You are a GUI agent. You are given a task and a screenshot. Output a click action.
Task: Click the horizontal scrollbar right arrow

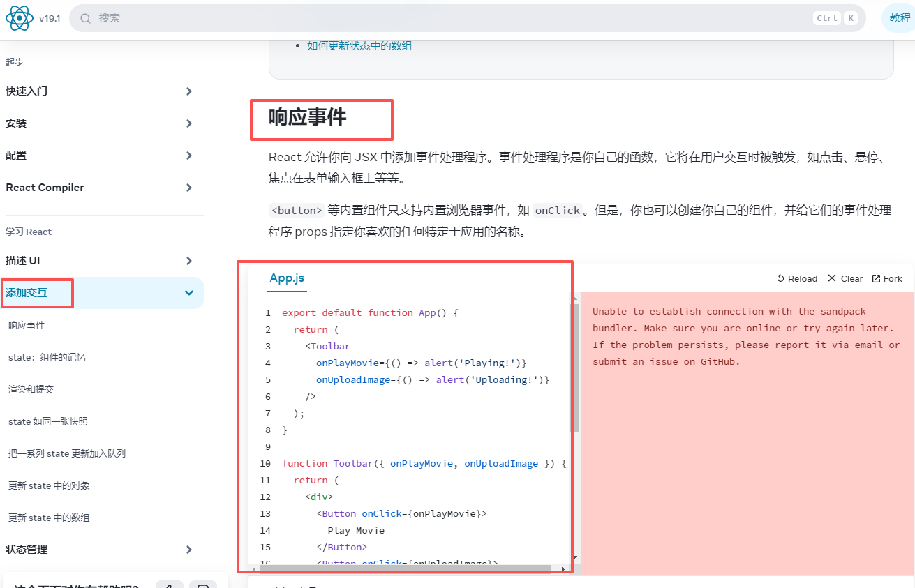click(x=563, y=569)
